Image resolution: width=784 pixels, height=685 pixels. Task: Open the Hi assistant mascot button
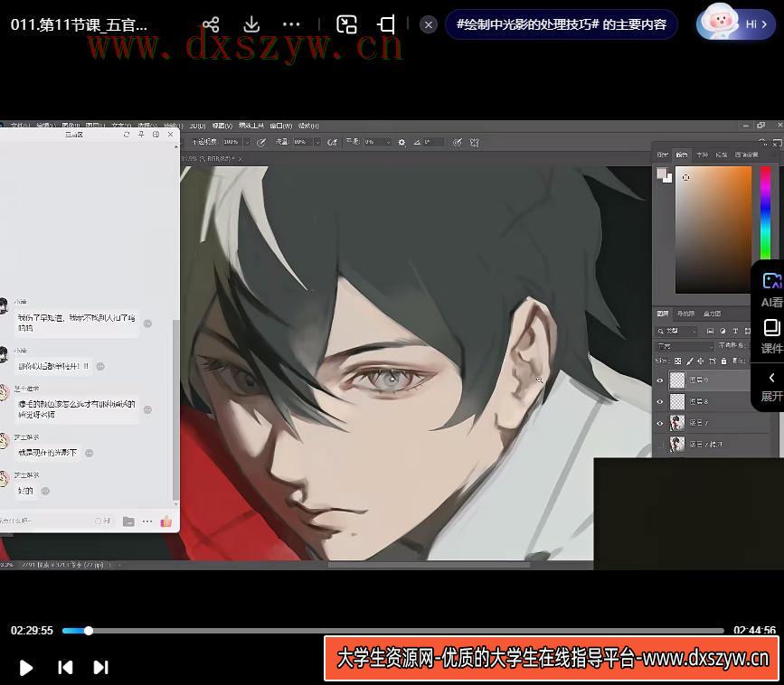coord(735,23)
